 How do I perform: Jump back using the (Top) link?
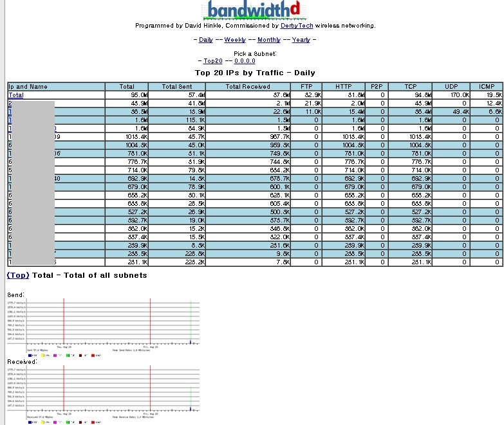coord(18,275)
